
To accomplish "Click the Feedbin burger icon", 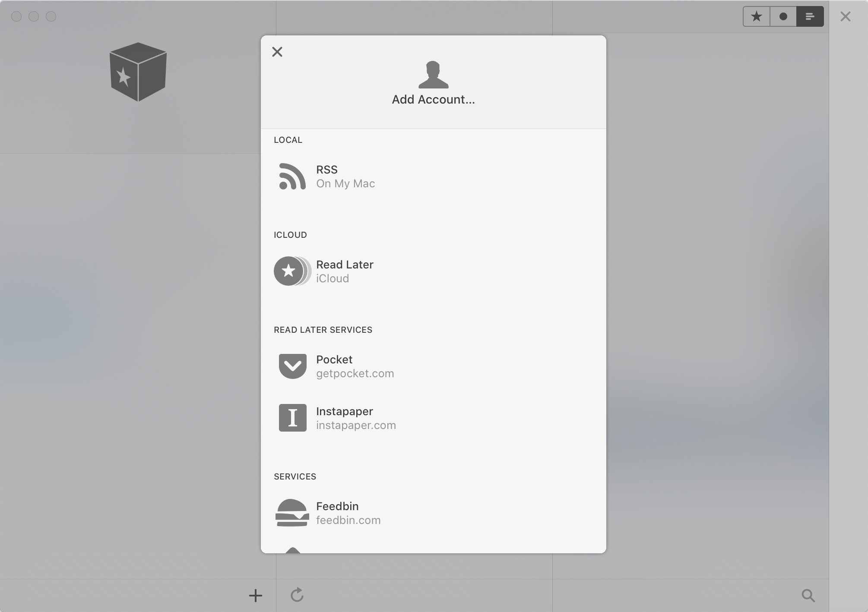I will (292, 513).
